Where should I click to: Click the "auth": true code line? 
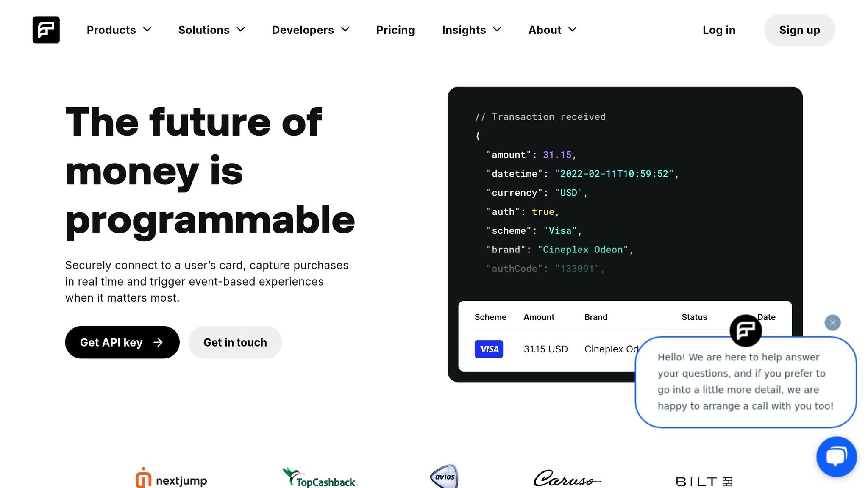point(523,212)
